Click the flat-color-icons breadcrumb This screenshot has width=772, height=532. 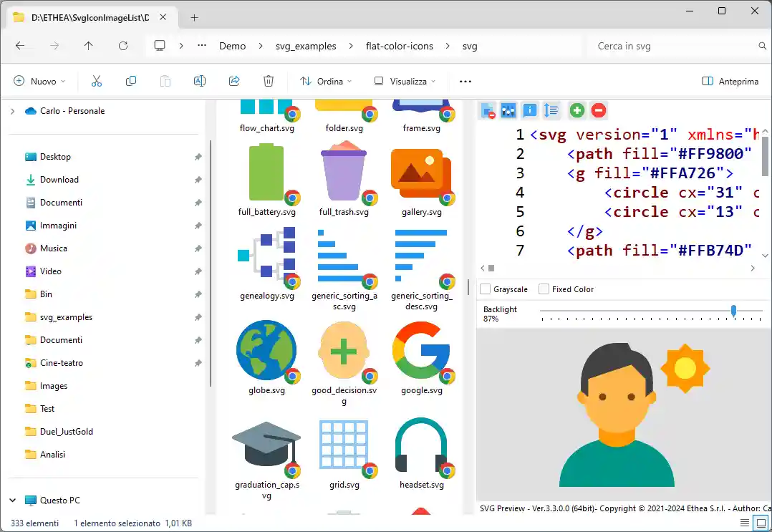(x=399, y=46)
